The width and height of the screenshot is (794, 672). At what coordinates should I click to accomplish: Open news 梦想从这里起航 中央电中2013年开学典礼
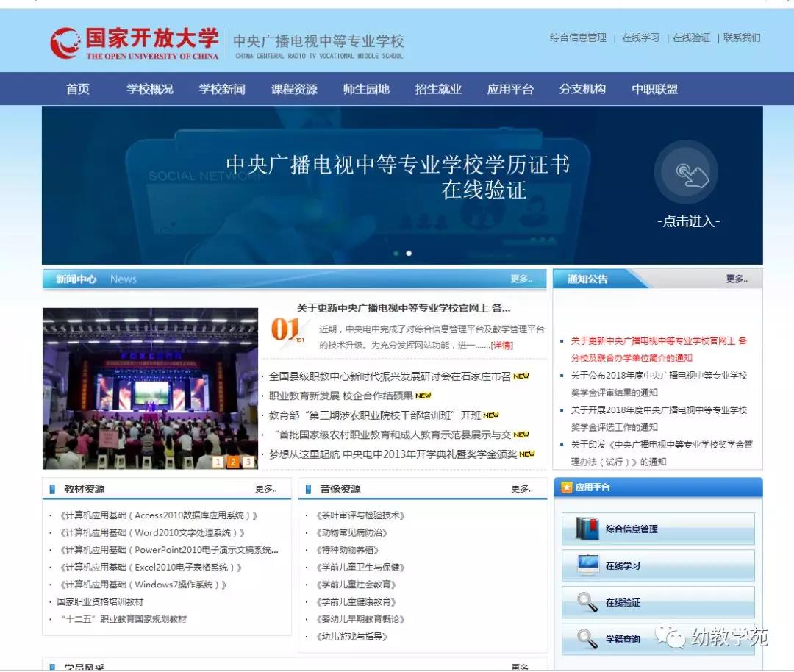tap(393, 454)
